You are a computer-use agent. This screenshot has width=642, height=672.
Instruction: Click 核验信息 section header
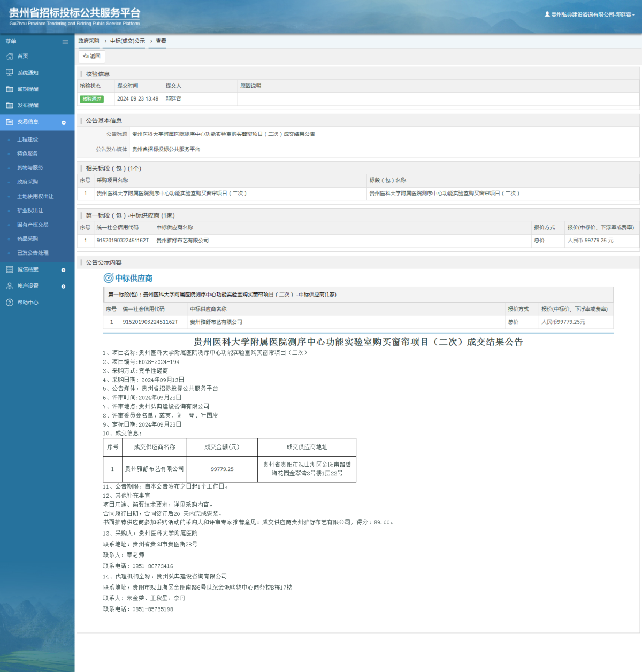click(97, 74)
